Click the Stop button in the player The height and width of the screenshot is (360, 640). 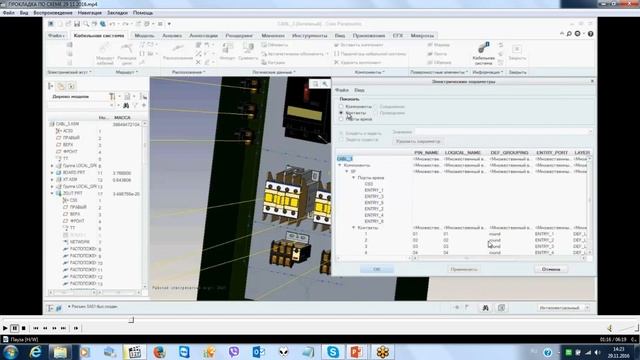pos(24,328)
